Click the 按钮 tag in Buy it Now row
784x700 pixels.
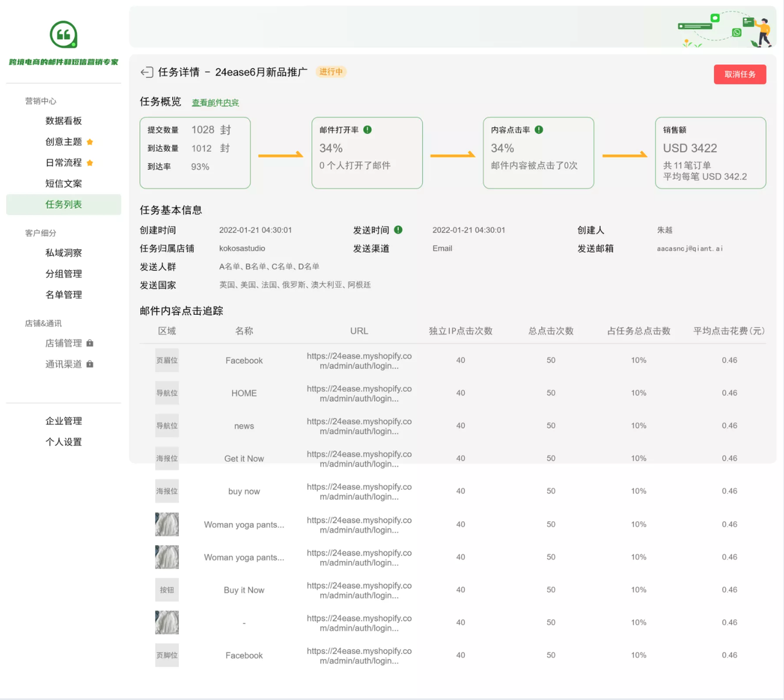(167, 590)
